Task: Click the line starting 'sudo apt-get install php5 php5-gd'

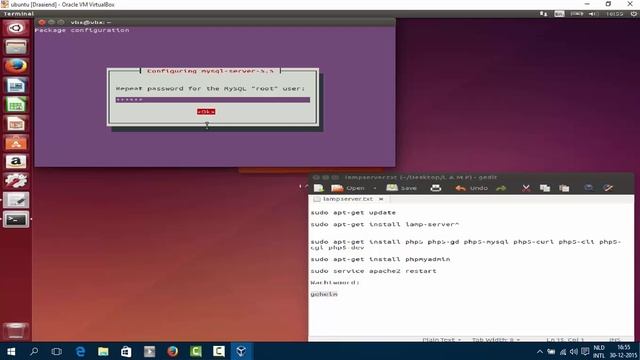Action: [465, 244]
